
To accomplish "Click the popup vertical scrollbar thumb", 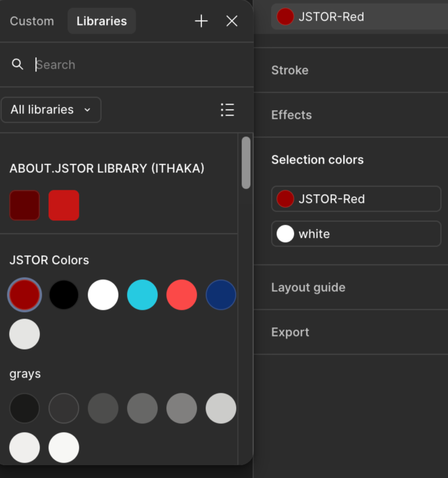I will coord(246,163).
